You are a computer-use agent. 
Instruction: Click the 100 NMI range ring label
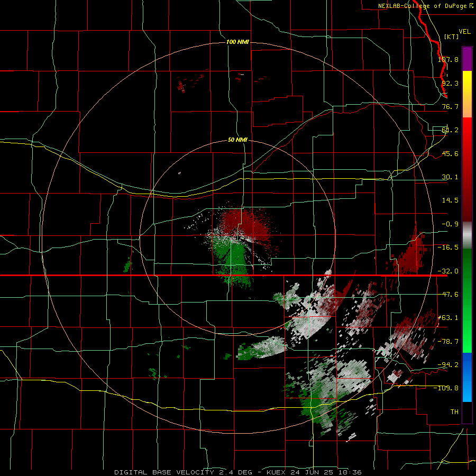[237, 42]
